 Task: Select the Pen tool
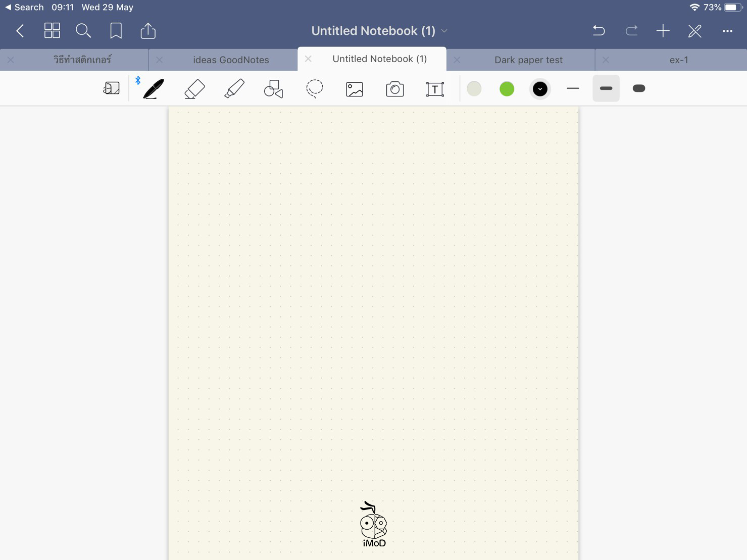pyautogui.click(x=154, y=89)
